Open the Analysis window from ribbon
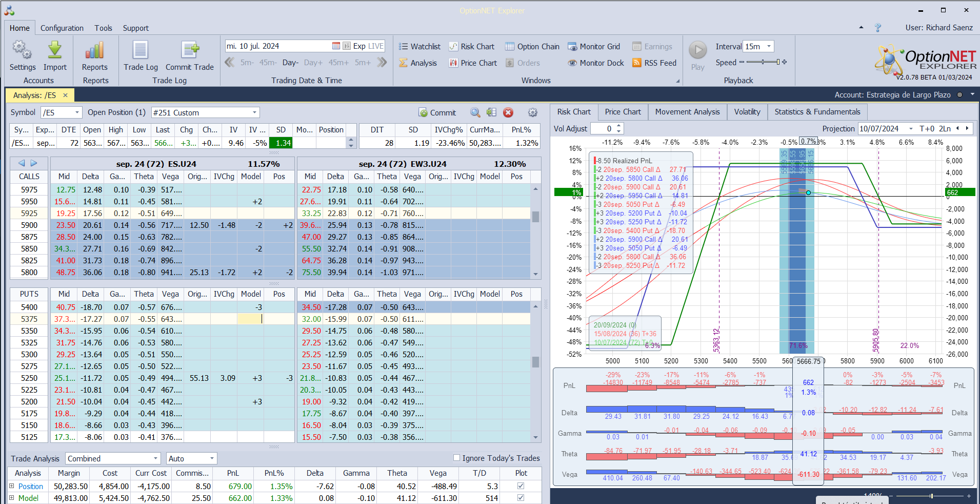This screenshot has width=980, height=504. (x=418, y=63)
